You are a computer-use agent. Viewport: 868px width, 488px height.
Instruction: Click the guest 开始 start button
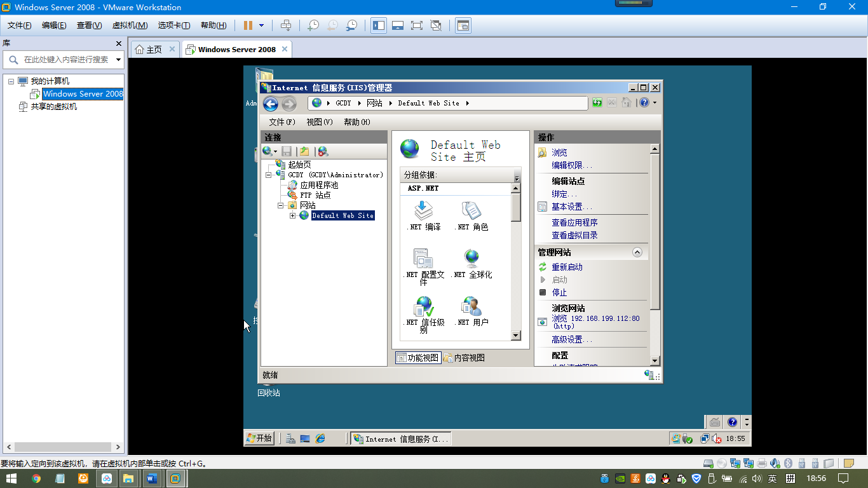(259, 438)
